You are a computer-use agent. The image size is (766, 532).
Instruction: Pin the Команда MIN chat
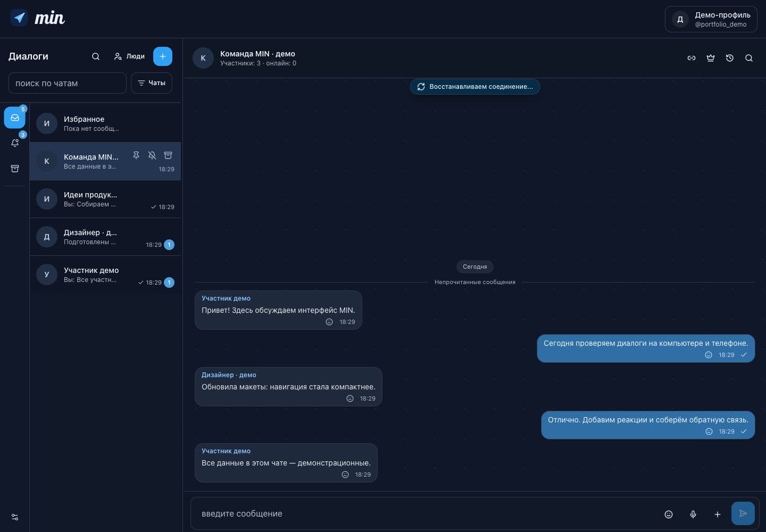click(136, 155)
